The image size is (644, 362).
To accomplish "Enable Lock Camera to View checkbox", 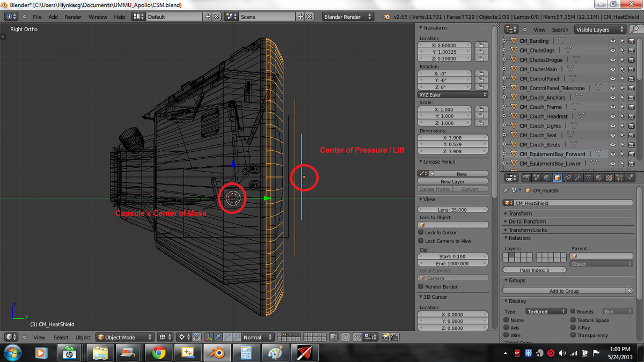I will 421,241.
